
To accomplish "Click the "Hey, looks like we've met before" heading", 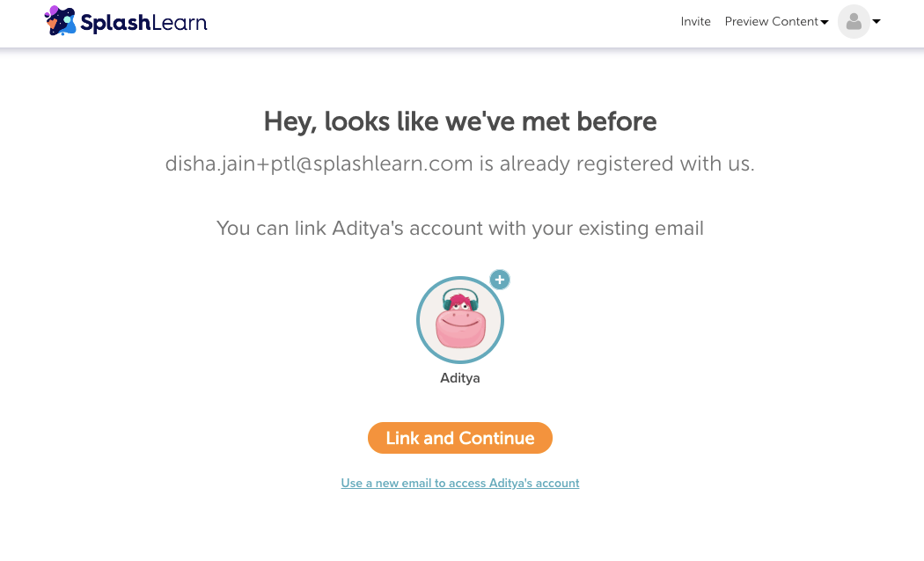I will point(460,121).
